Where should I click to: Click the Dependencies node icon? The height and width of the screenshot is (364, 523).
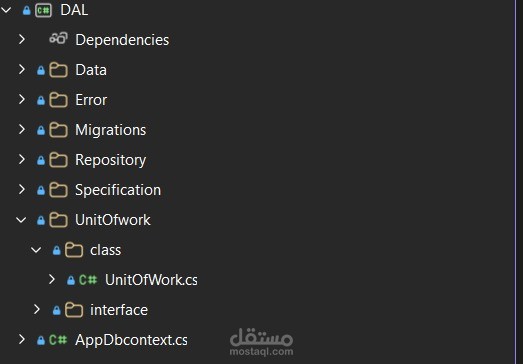[x=58, y=38]
